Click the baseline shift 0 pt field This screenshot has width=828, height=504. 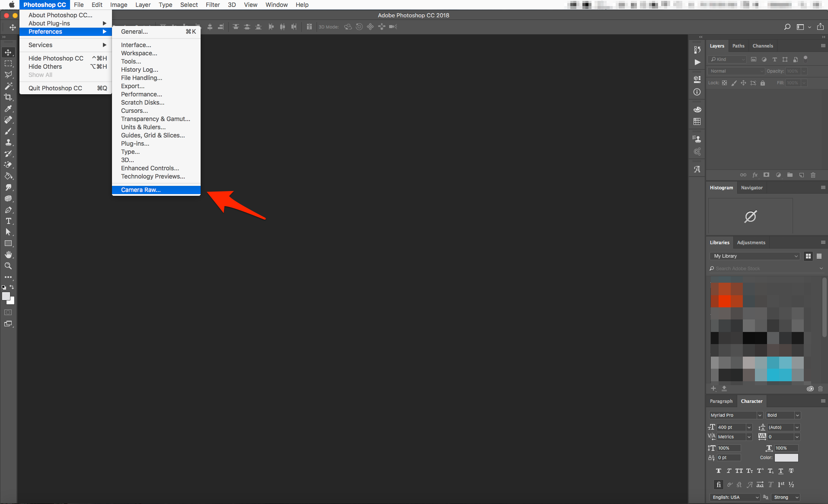point(729,457)
